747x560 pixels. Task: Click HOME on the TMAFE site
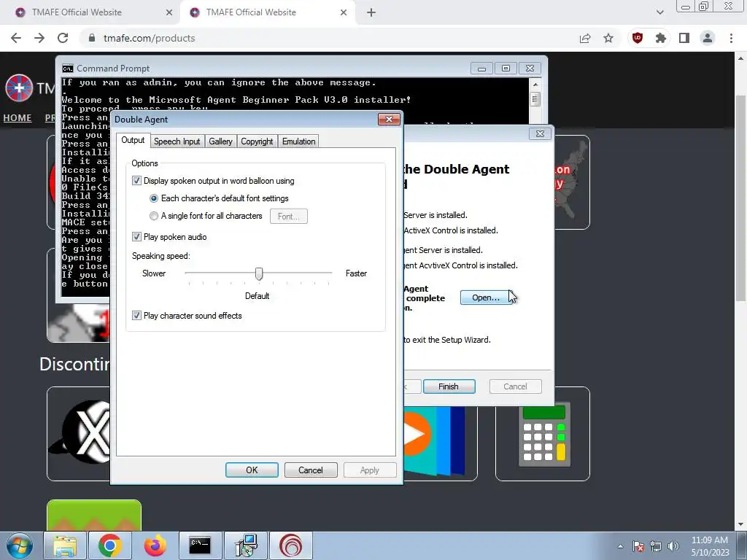pos(18,117)
